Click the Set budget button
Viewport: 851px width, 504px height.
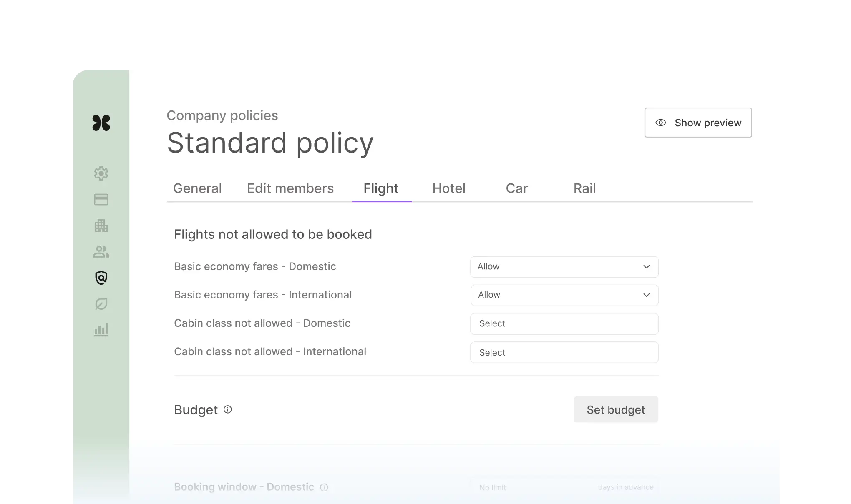pos(616,409)
